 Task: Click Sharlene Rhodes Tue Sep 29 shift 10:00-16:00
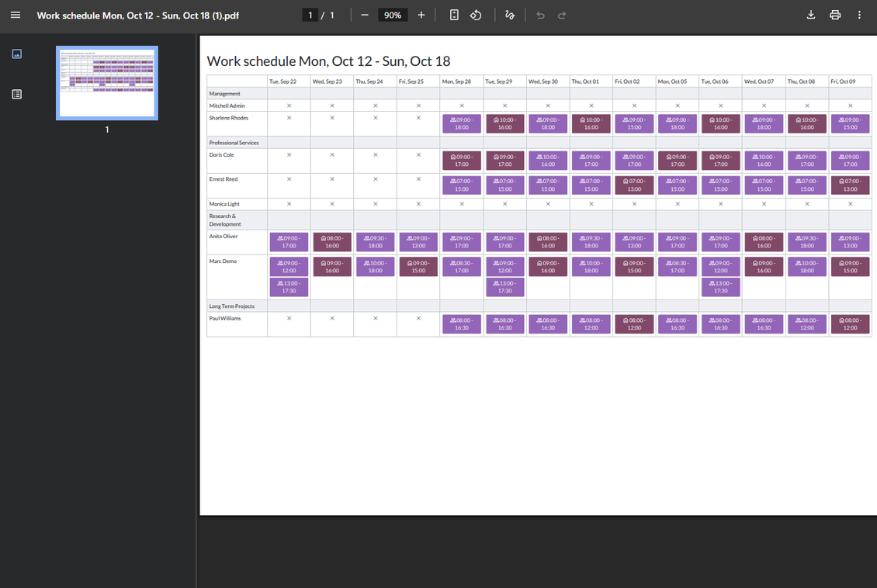[x=505, y=123]
